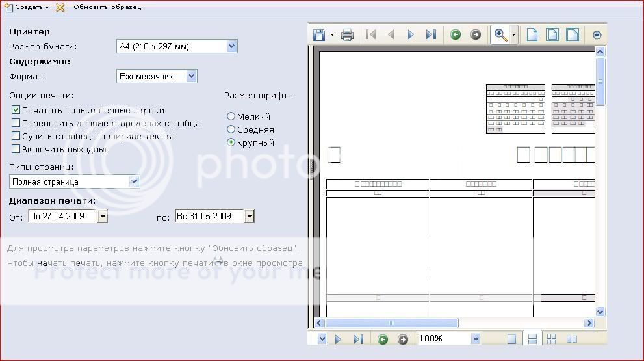The width and height of the screenshot is (644, 361).
Task: Open the 100% zoom level dropdown
Action: point(475,339)
